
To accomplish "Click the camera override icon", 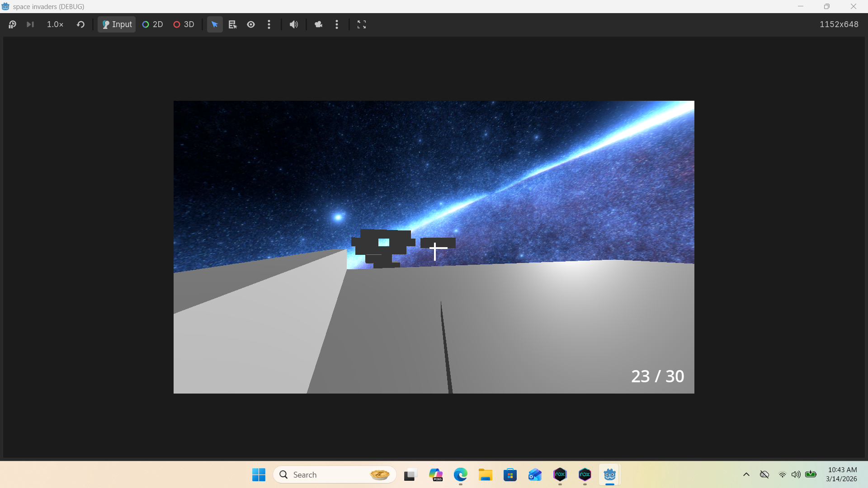I will pos(319,24).
